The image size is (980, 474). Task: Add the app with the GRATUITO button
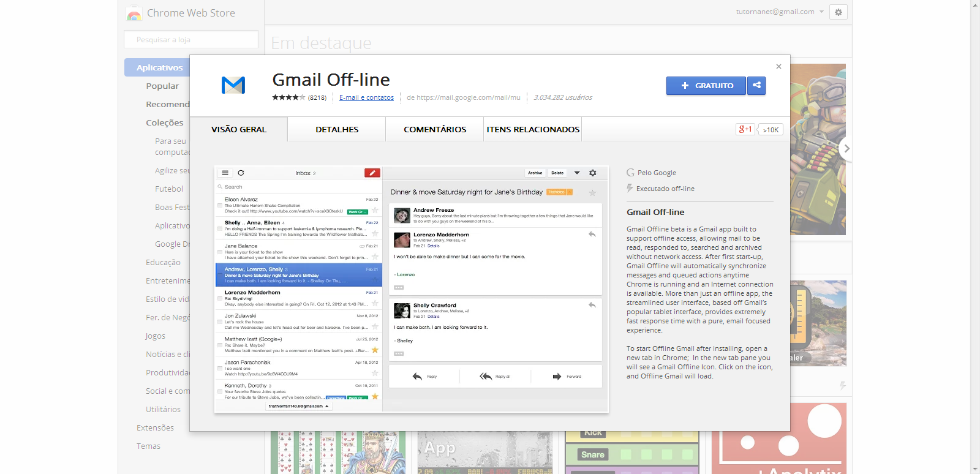tap(706, 86)
